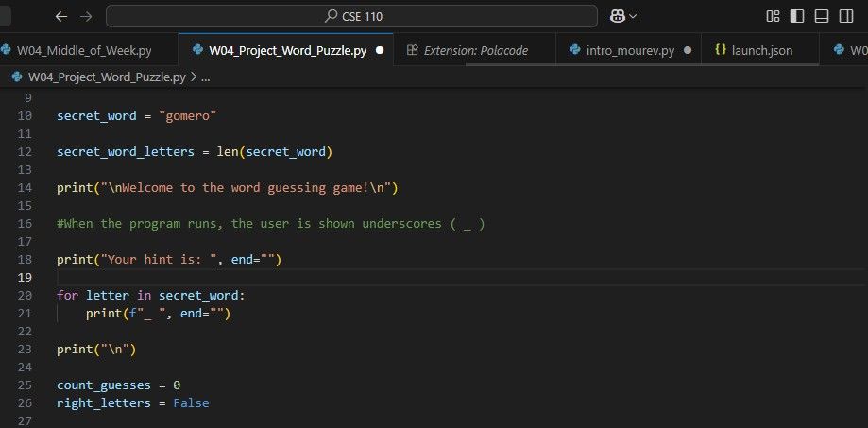Click the forward navigation arrow
Screen dimensions: 868x428
coord(86,16)
